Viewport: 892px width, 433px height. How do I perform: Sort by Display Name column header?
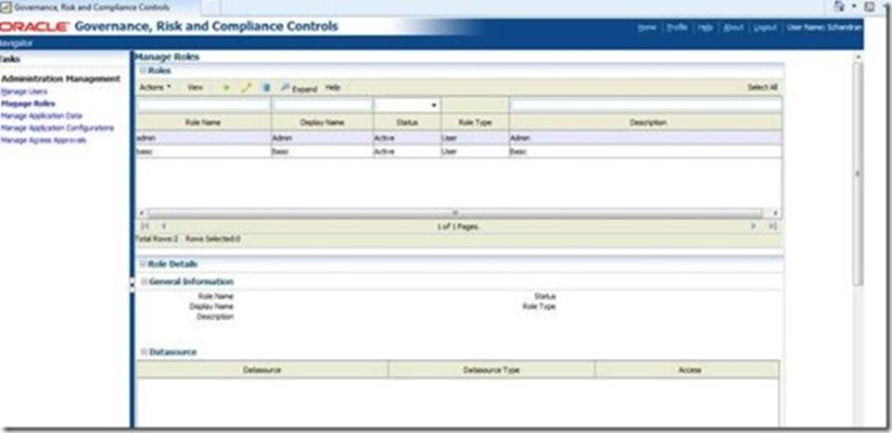tap(323, 122)
